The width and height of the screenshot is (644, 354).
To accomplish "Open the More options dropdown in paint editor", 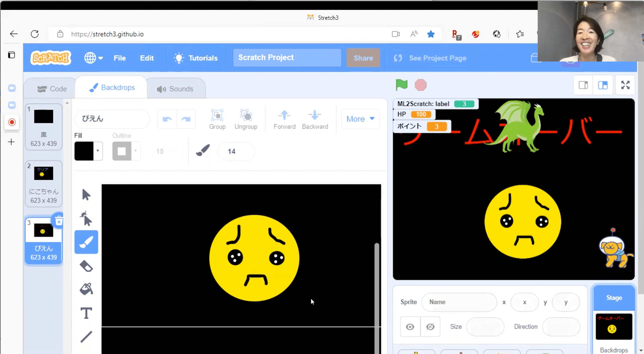I will click(360, 119).
